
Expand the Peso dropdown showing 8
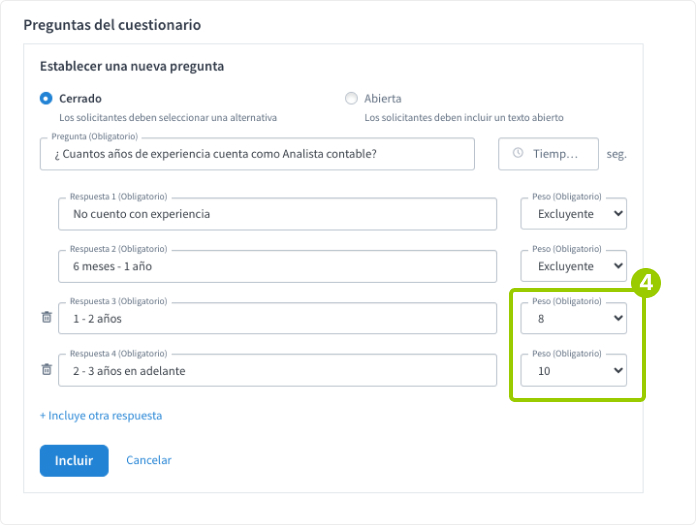(574, 318)
